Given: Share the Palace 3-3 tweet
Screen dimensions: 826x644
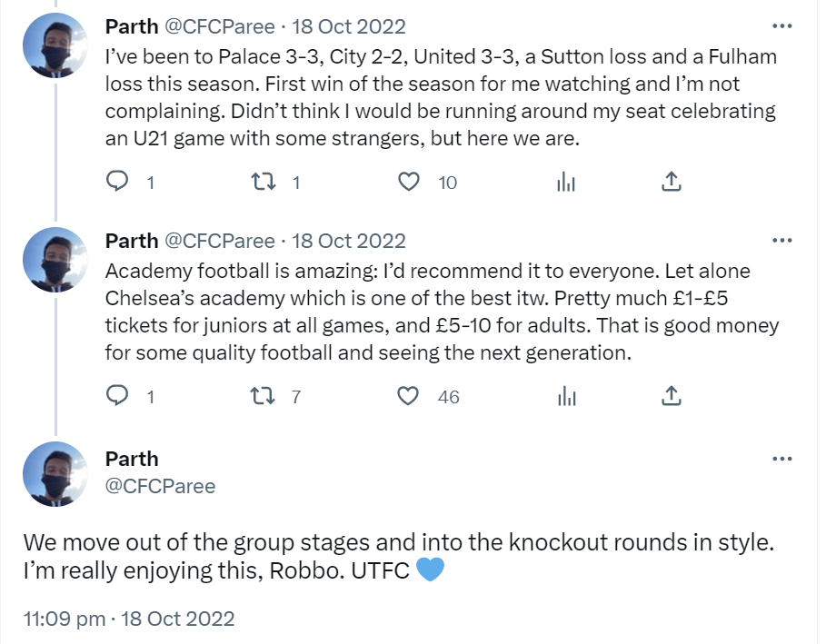Looking at the screenshot, I should (x=671, y=183).
